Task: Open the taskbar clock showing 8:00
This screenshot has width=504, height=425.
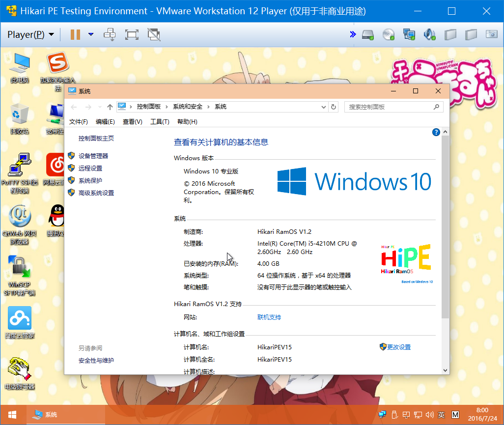Action: pos(482,414)
